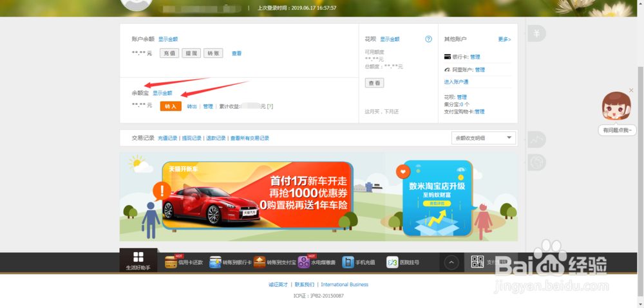Click the 转出 link for 余额宝
This screenshot has height=308, width=644.
pyautogui.click(x=192, y=107)
